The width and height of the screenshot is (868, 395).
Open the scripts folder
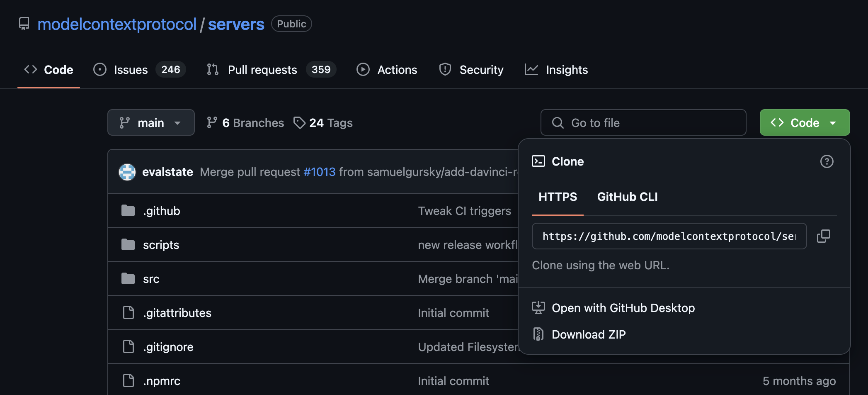(161, 245)
